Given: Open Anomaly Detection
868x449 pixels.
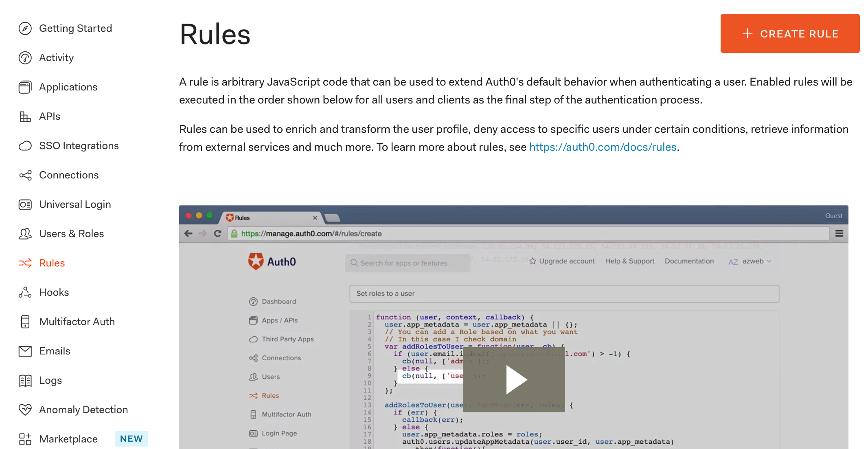Looking at the screenshot, I should [83, 409].
